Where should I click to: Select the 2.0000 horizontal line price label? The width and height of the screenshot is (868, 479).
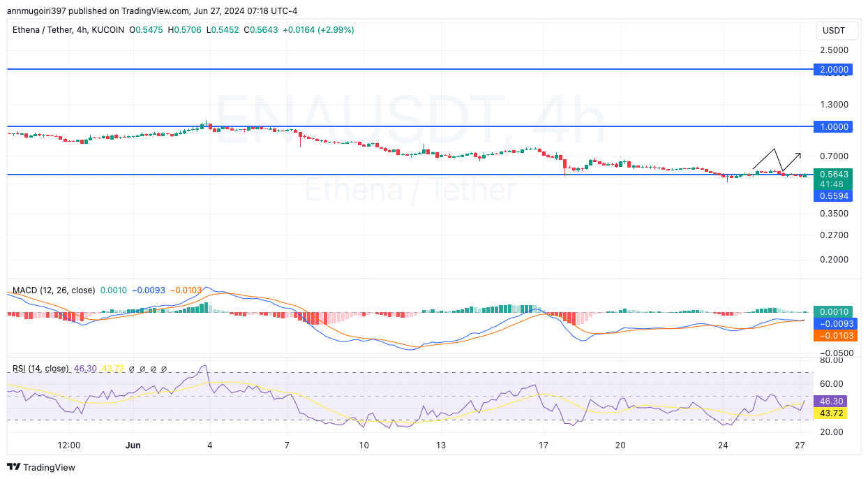point(835,70)
